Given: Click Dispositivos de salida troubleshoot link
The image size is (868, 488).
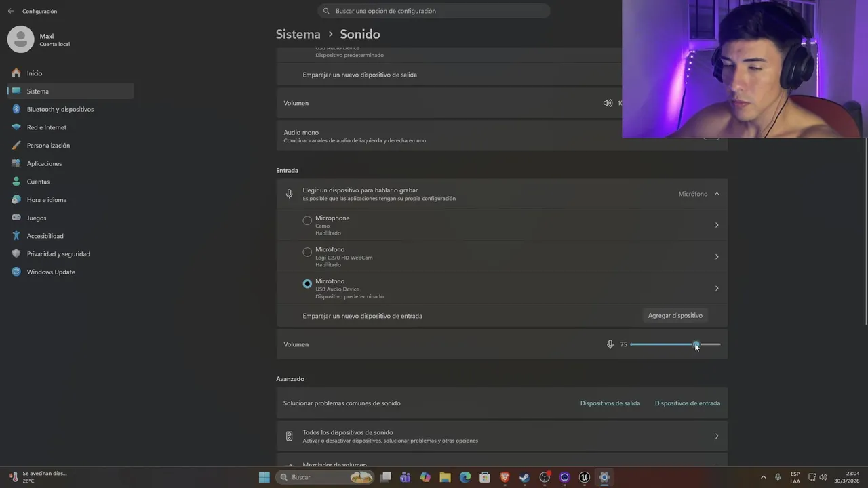Looking at the screenshot, I should coord(610,403).
